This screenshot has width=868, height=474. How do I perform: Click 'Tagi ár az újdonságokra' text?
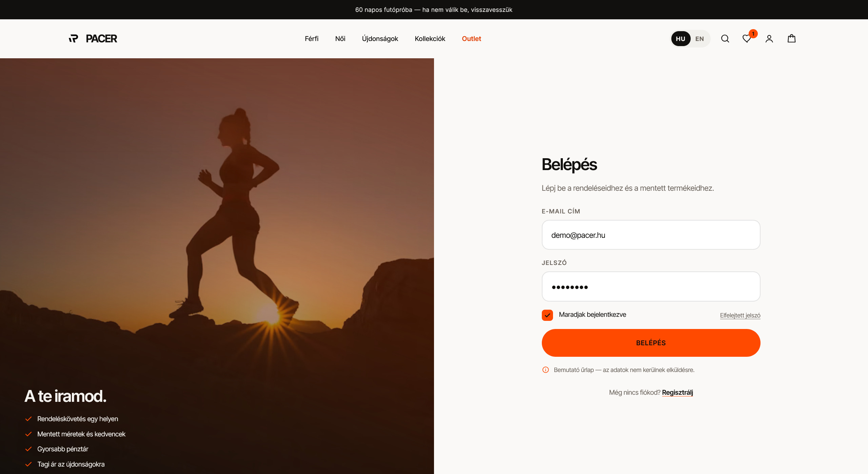[71, 464]
